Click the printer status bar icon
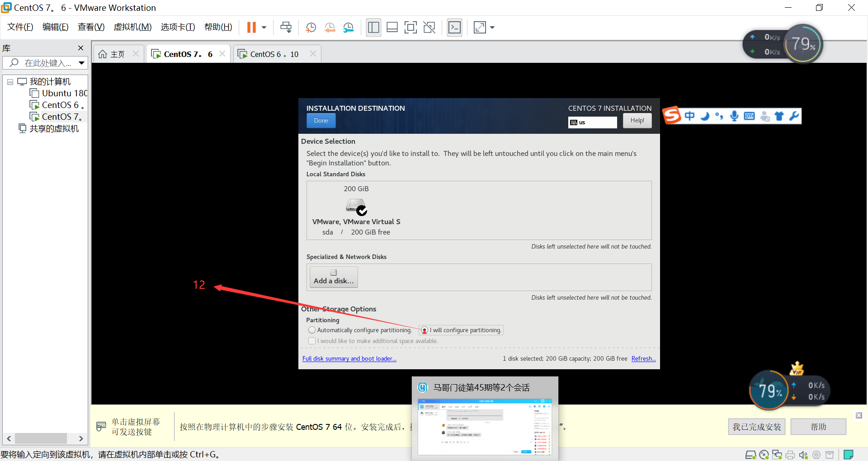The width and height of the screenshot is (868, 461). click(790, 455)
